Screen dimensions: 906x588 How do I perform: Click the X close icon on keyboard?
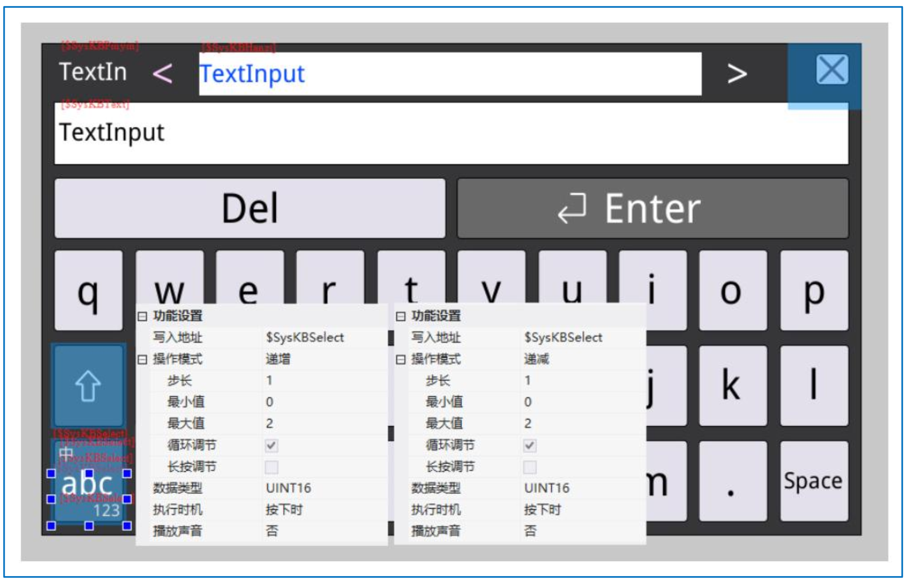point(831,70)
